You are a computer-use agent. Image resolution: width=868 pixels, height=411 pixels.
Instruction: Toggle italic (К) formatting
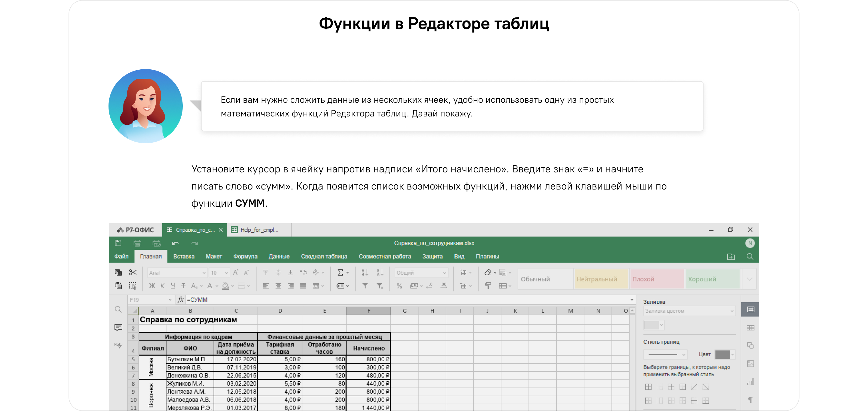162,286
